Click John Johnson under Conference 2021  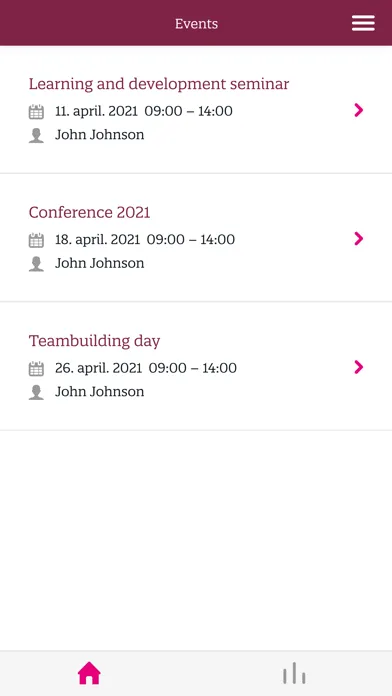[x=99, y=263]
